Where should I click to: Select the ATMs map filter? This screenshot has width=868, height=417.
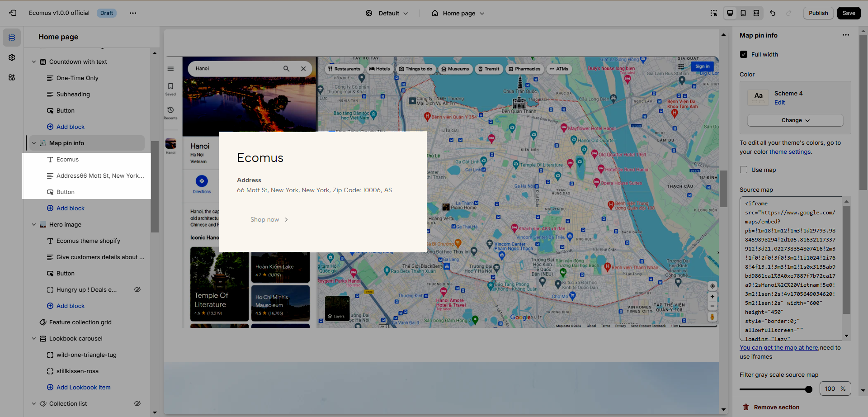[x=559, y=69]
